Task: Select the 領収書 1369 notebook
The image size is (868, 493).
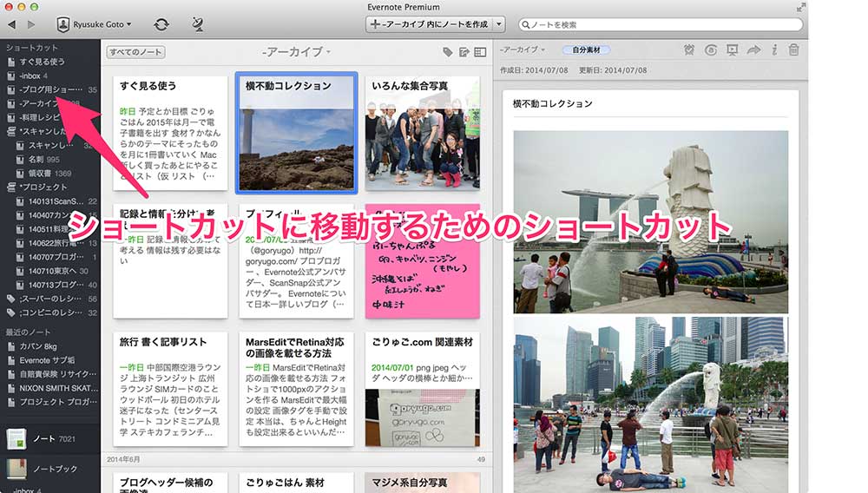Action: 49,174
